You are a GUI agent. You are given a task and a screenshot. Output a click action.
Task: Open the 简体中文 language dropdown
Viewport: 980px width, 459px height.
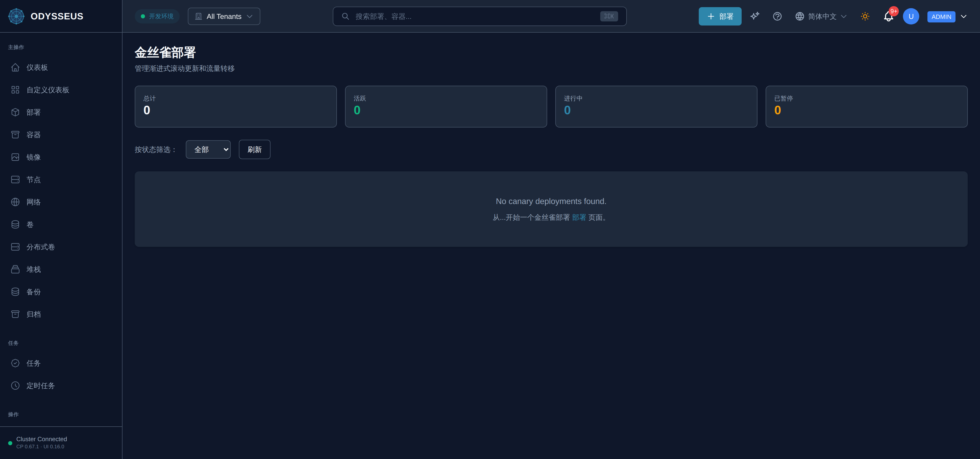(x=821, y=16)
